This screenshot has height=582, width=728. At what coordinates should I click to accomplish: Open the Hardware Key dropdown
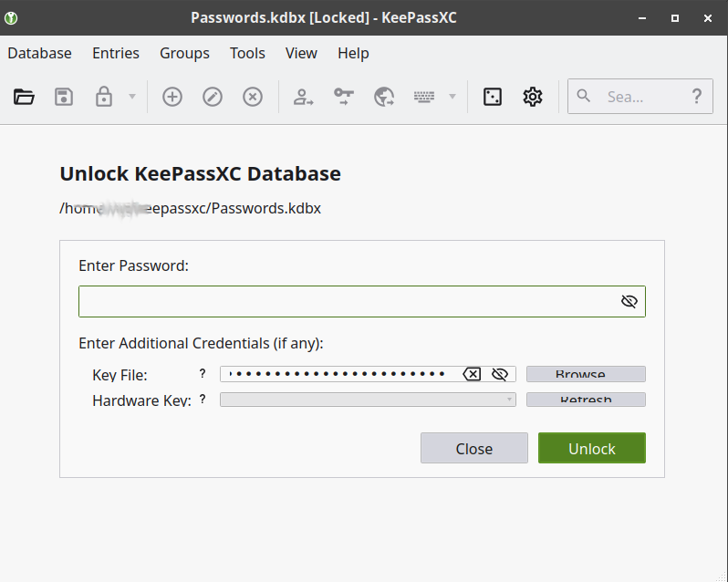(368, 400)
